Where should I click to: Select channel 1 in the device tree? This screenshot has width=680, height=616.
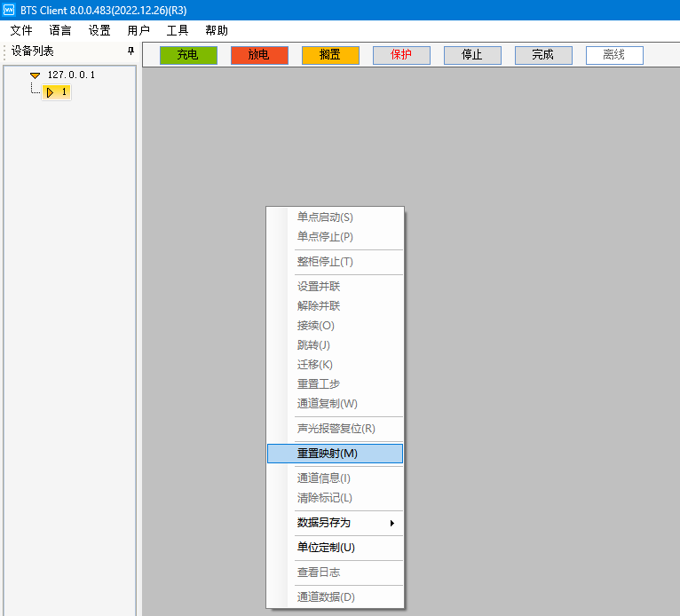click(x=57, y=92)
